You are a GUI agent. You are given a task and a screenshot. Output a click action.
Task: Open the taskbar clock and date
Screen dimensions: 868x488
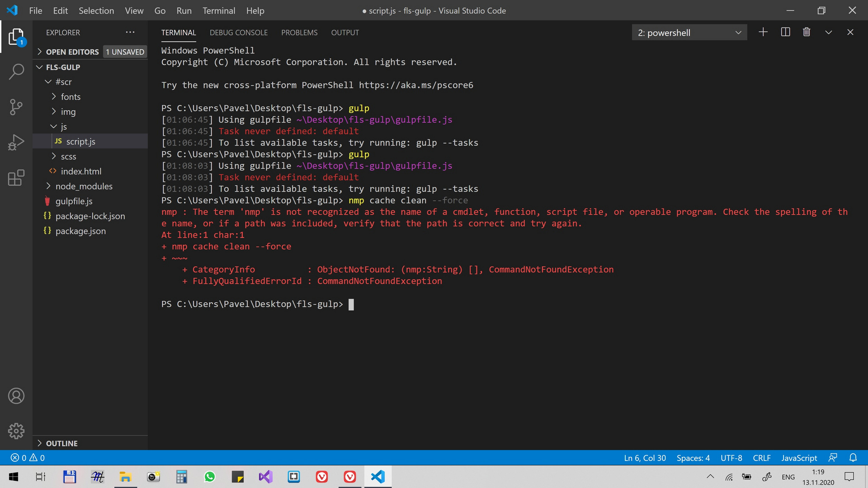coord(818,477)
